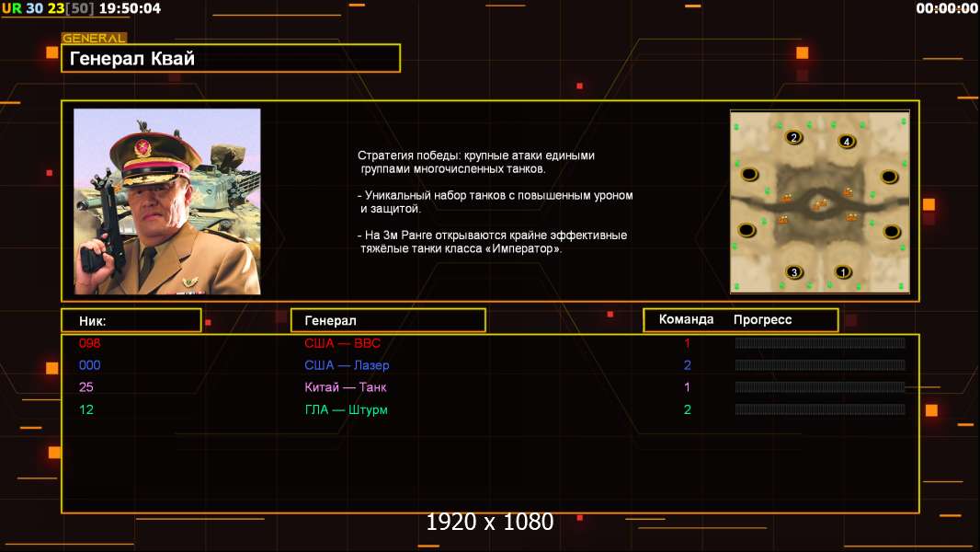Click the Генерал Квай title field
Viewport: 980px width, 552px height.
pos(230,59)
